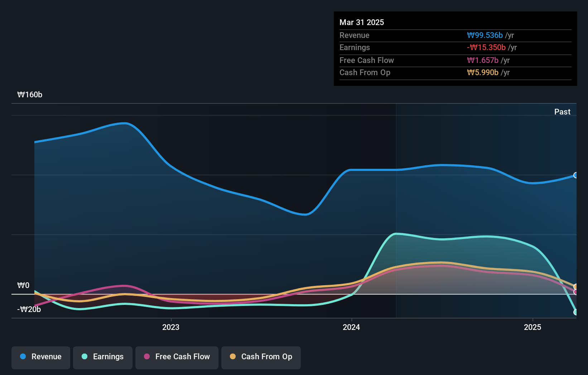Click the blue Revenue legend dot
Viewport: 588px width, 375px height.
[23, 356]
